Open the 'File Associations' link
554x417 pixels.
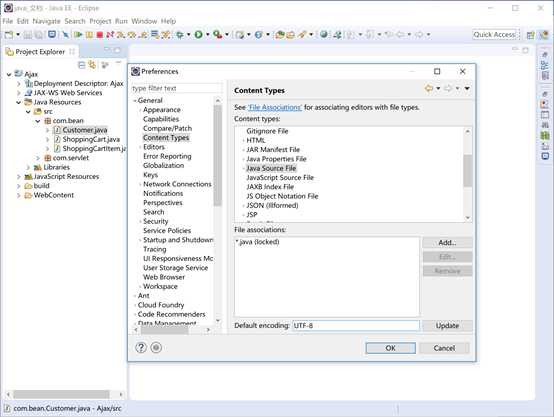275,107
